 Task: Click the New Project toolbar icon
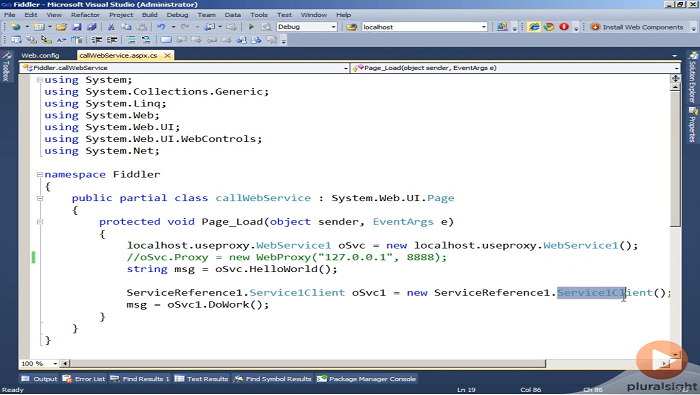pyautogui.click(x=16, y=27)
